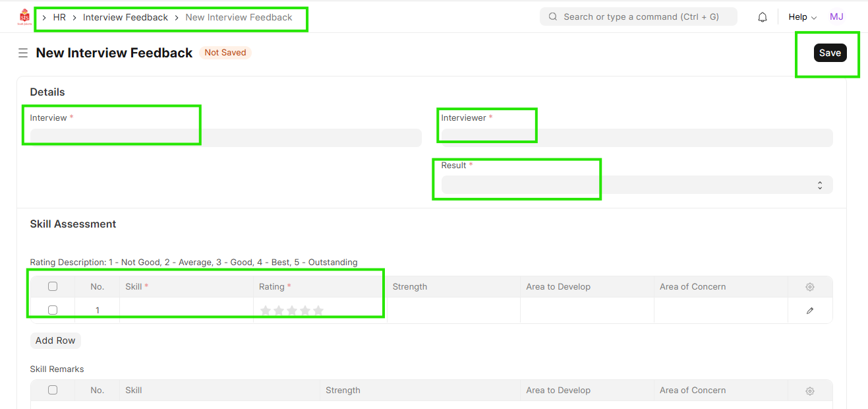Click the Interviewer input field
This screenshot has height=409, width=868.
(637, 137)
